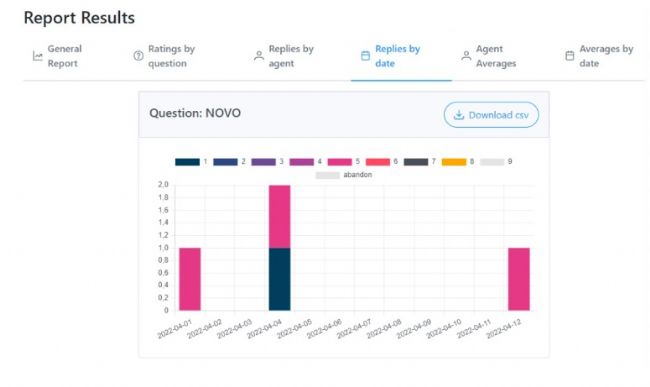Toggle the abandon legend entry
The height and width of the screenshot is (387, 650).
click(x=344, y=175)
